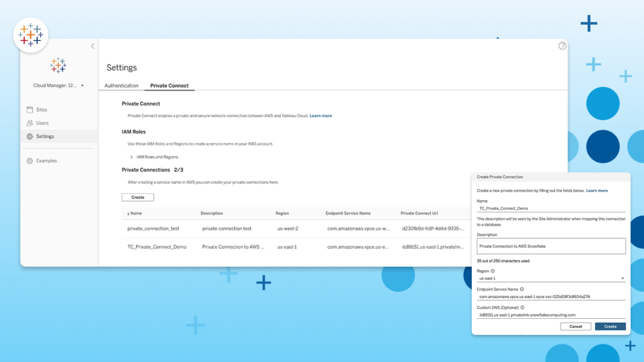Click Cancel in Create Private Connection dialog
Image resolution: width=644 pixels, height=362 pixels.
576,326
